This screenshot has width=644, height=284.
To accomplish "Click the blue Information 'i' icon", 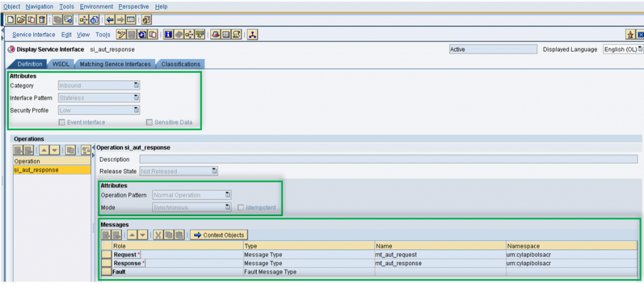I will point(168,35).
